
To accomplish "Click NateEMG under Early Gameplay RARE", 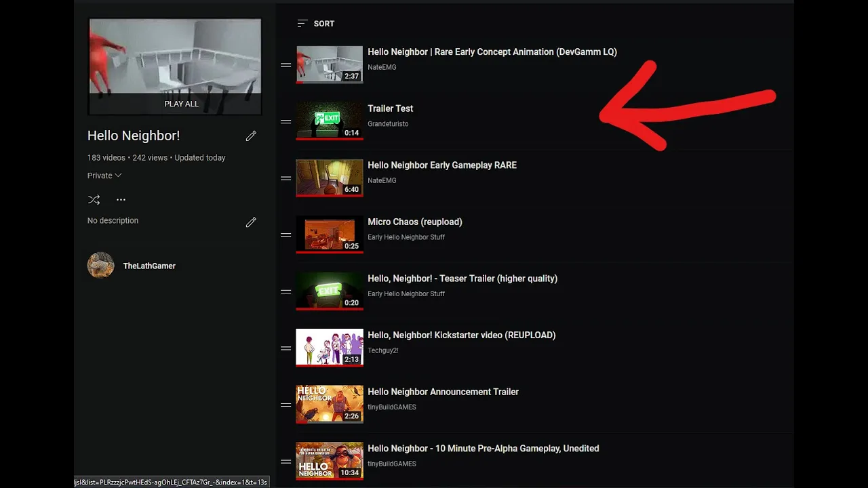I will pos(382,180).
